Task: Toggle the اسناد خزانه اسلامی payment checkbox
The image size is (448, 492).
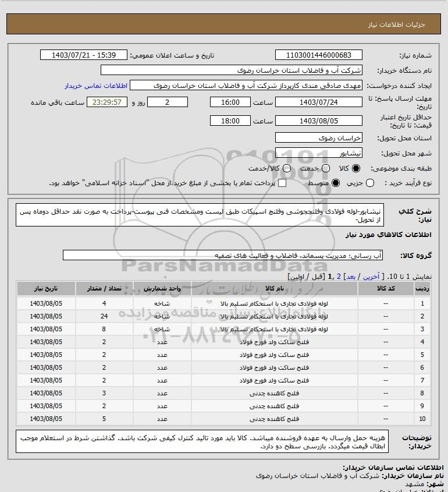Action: (282, 183)
